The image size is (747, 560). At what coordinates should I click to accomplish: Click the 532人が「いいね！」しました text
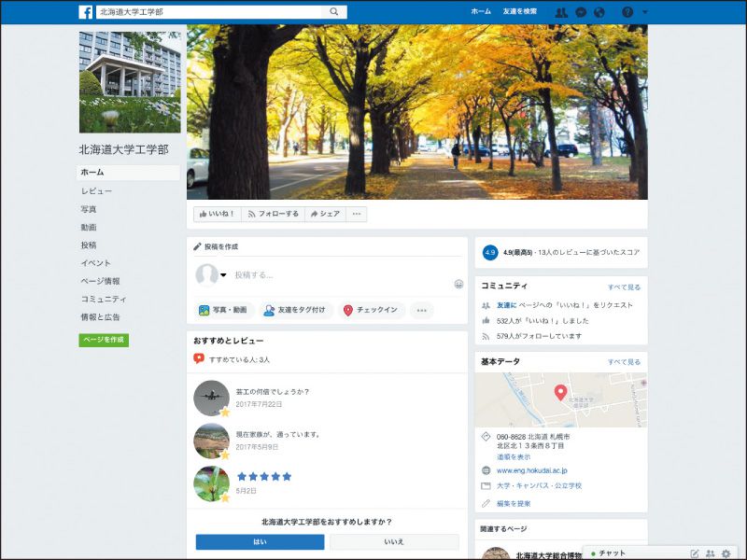pos(543,321)
